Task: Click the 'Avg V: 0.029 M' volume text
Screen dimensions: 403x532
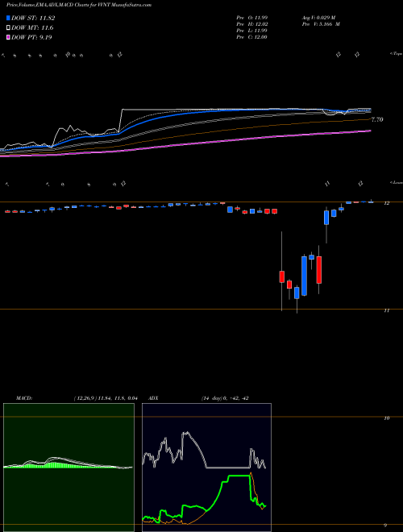Action: click(318, 17)
